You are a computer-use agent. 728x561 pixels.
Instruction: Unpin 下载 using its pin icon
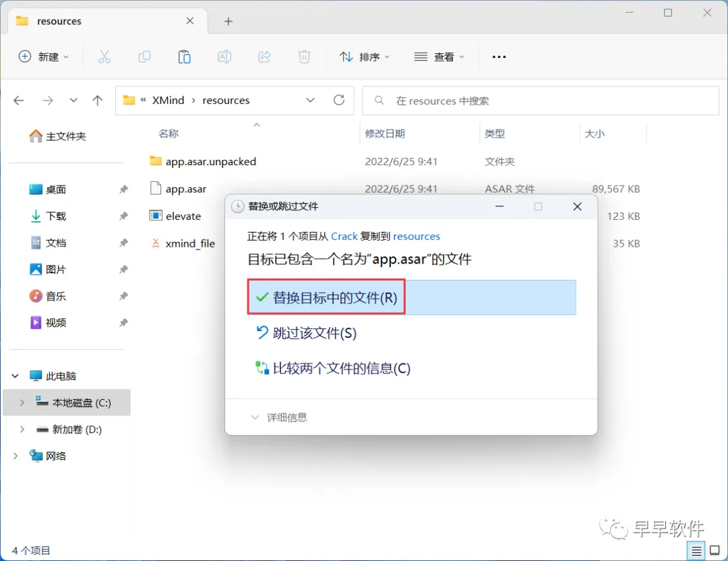(123, 216)
